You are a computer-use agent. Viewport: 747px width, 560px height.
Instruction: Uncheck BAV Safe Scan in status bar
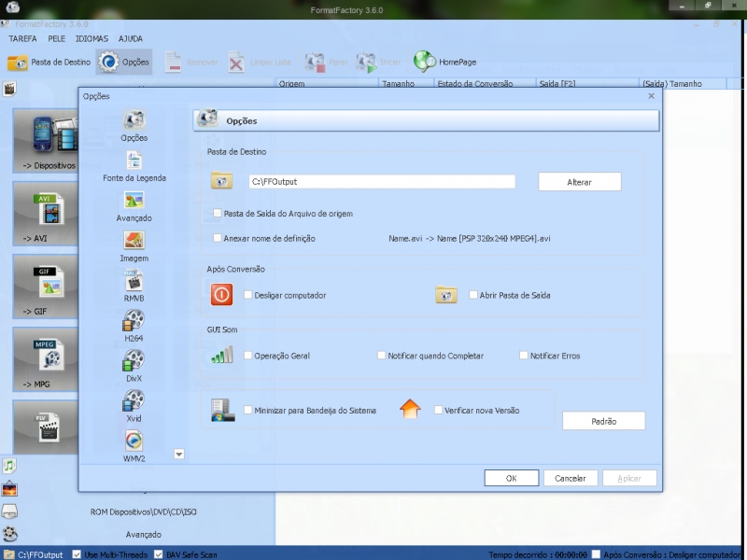click(159, 554)
